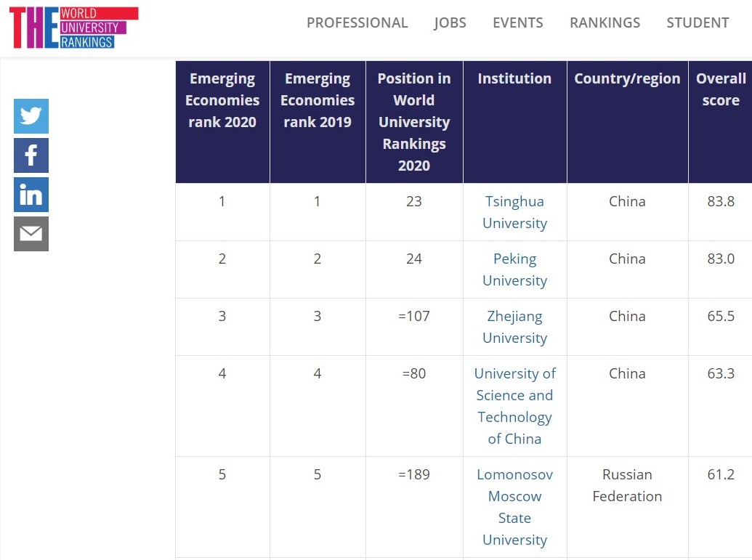The width and height of the screenshot is (752, 560).
Task: Open the Professional menu
Action: [x=357, y=23]
